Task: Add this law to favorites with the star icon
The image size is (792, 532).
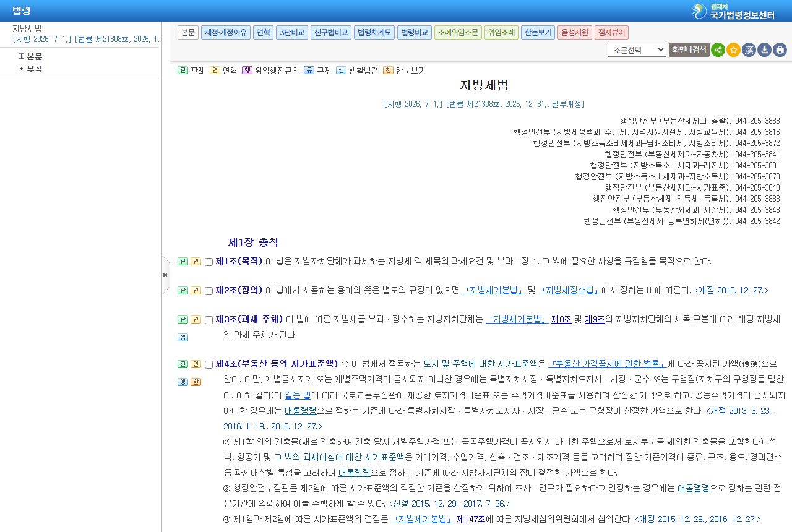Action: tap(733, 50)
